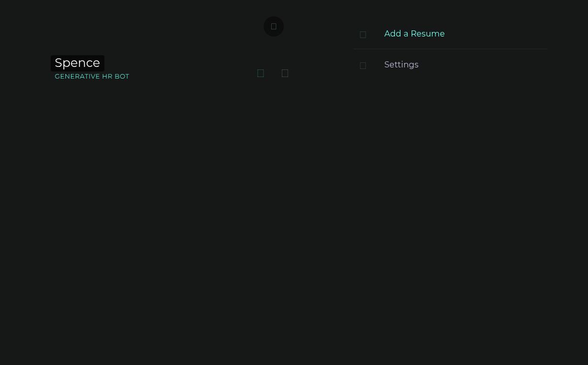
Task: Click the Spence bot name title
Action: [77, 63]
